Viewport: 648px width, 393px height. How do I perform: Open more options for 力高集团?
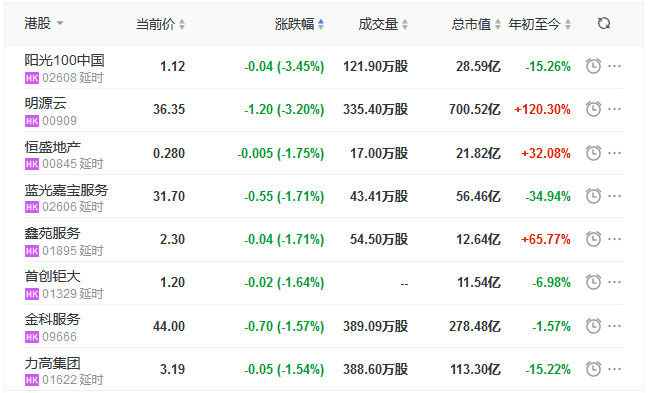click(x=615, y=369)
